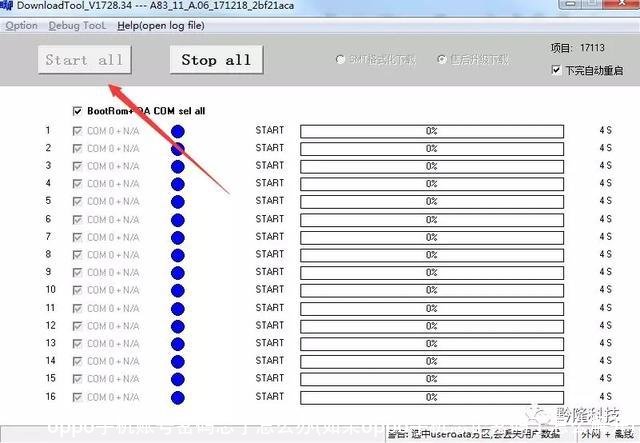Image resolution: width=640 pixels, height=443 pixels.
Task: Open the Debug Tool menu
Action: coord(77,24)
